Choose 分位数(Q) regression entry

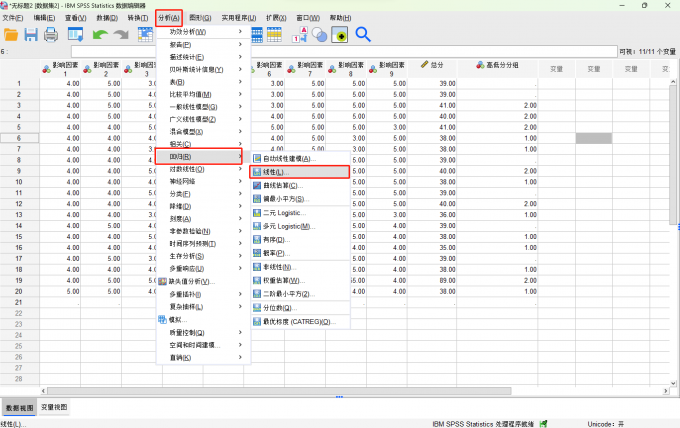[x=300, y=308]
